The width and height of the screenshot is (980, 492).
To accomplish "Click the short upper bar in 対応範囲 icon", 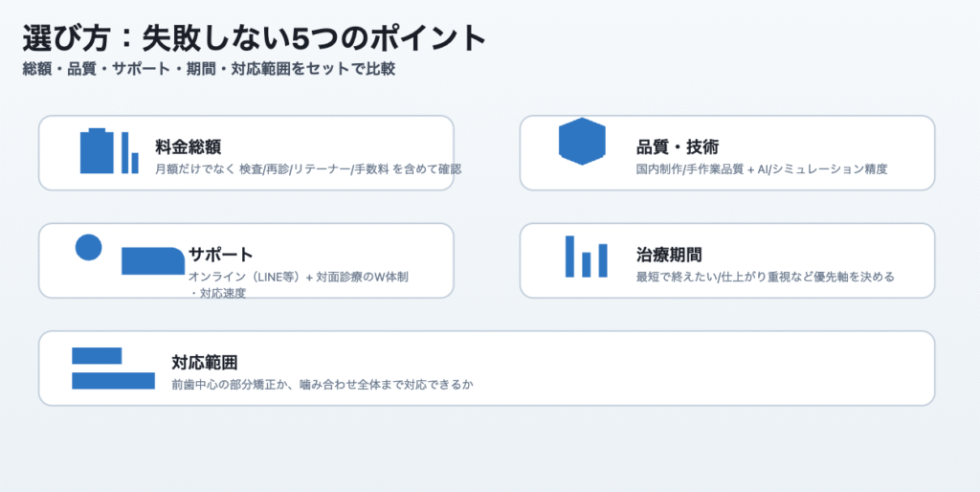I will (97, 355).
